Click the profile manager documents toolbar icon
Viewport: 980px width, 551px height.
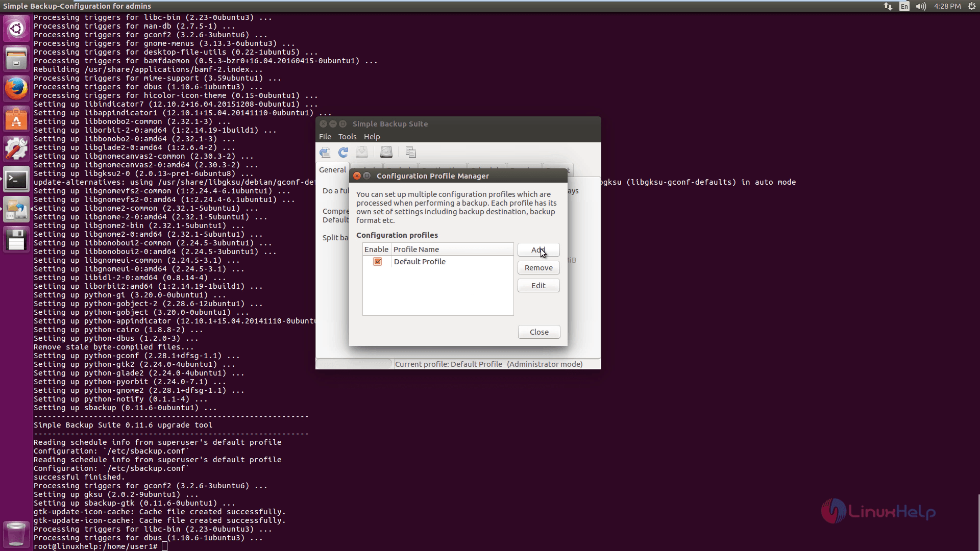[x=411, y=152]
